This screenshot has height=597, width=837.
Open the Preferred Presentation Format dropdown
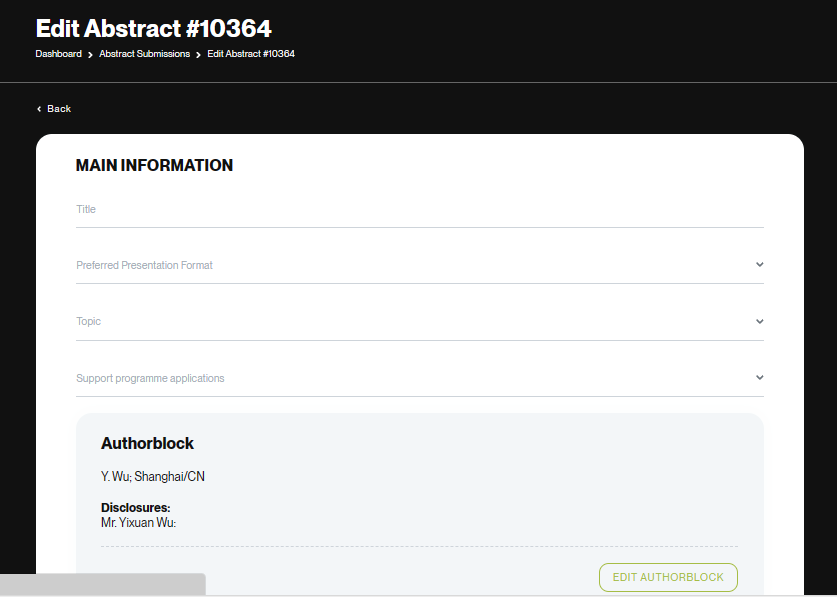(x=410, y=266)
